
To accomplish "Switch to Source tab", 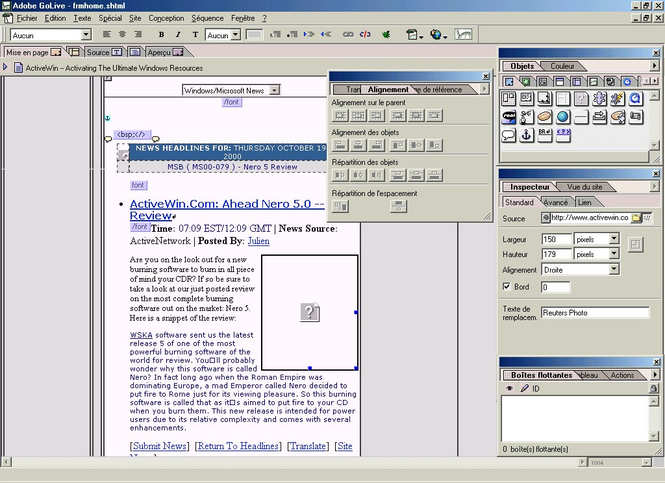I will [104, 52].
